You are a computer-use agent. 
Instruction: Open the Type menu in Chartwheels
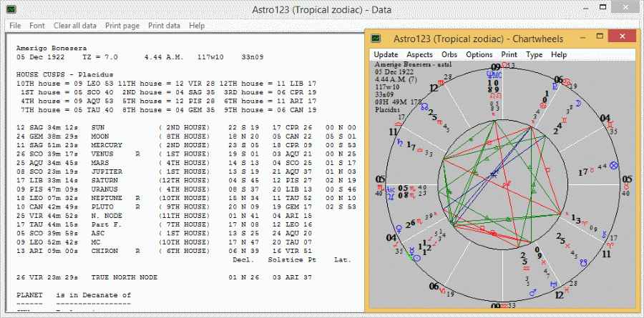coord(534,54)
